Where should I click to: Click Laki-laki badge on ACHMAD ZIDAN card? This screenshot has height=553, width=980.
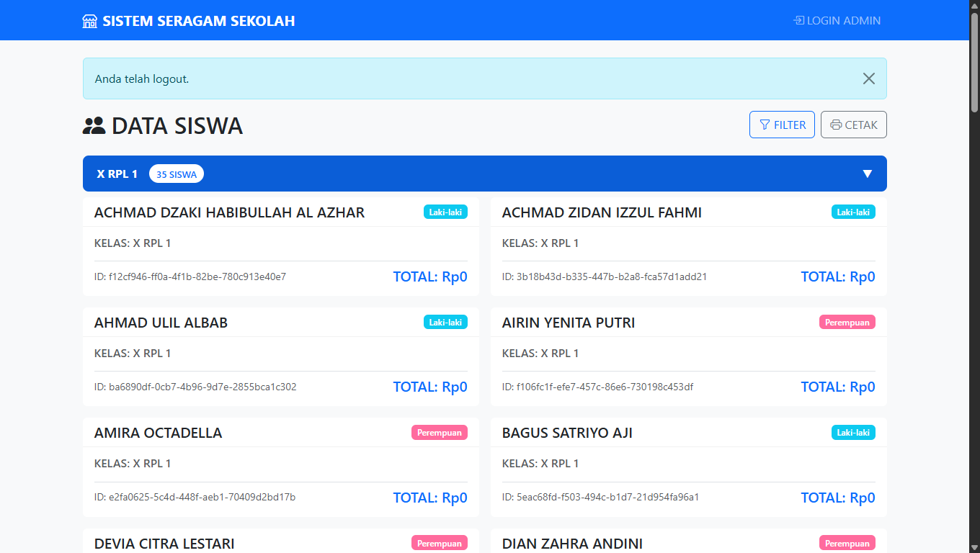click(x=853, y=212)
